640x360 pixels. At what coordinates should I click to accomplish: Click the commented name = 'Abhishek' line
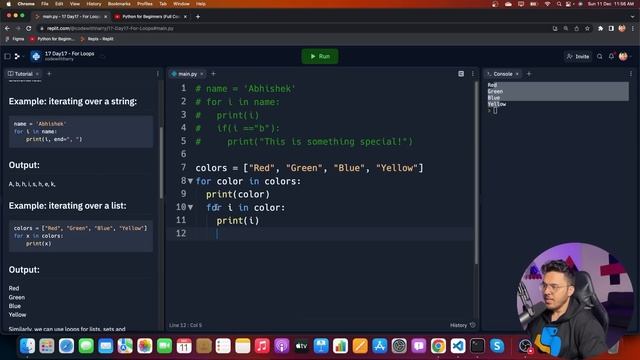coord(245,89)
